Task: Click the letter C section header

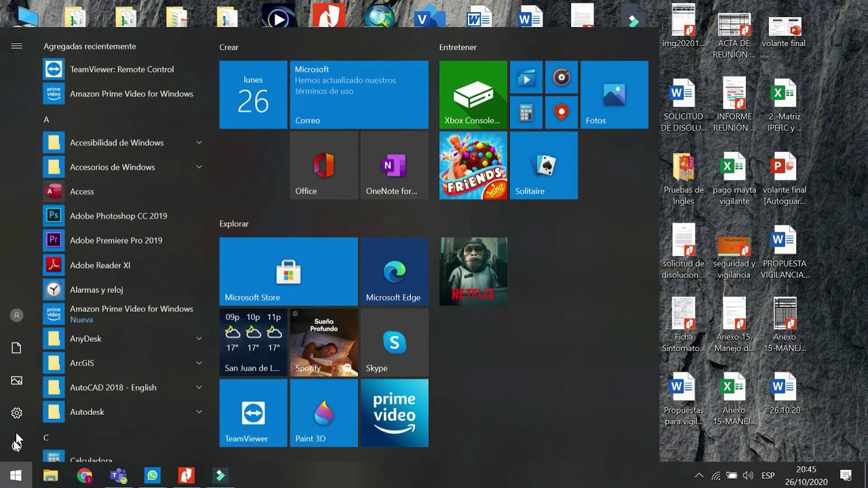Action: tap(46, 438)
